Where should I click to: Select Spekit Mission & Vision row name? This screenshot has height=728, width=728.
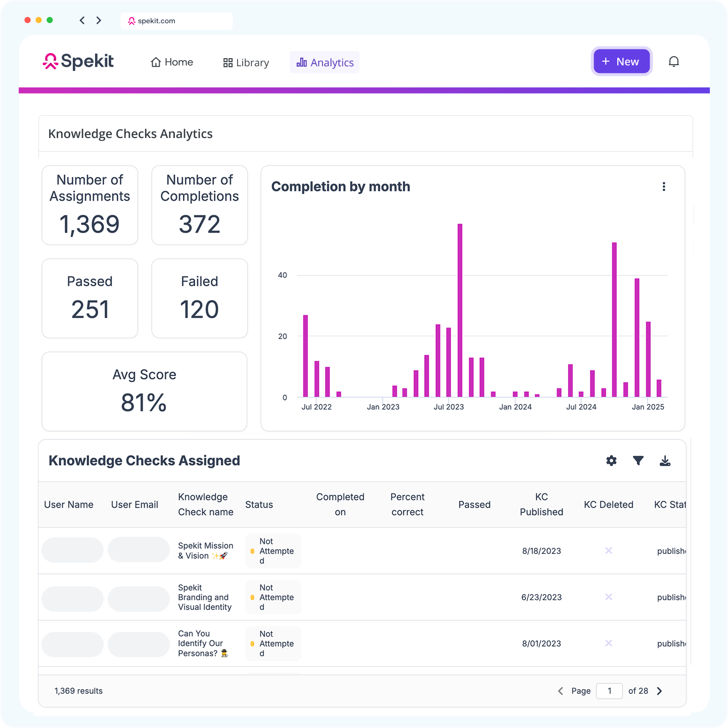206,551
